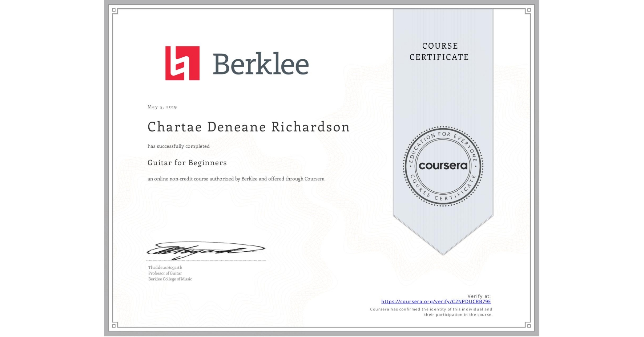The image size is (644, 337).
Task: Open the coursera.org/verify/C2NPDUCRB79E verification link
Action: coord(436,301)
